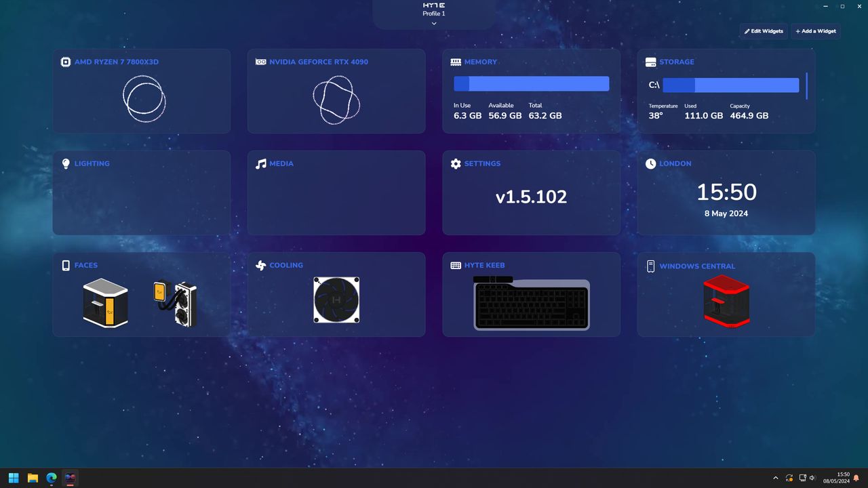Click the GPU animated ring graphic

336,100
